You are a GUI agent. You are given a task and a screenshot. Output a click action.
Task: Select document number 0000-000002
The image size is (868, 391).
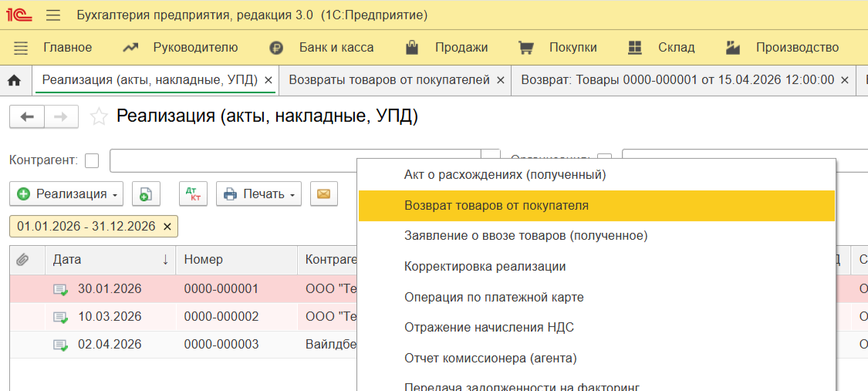221,318
